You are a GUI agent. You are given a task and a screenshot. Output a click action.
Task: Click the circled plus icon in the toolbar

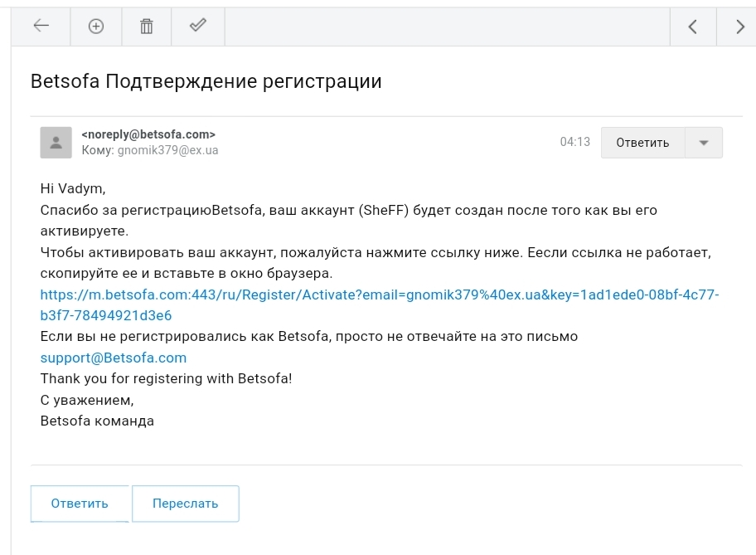[x=96, y=26]
